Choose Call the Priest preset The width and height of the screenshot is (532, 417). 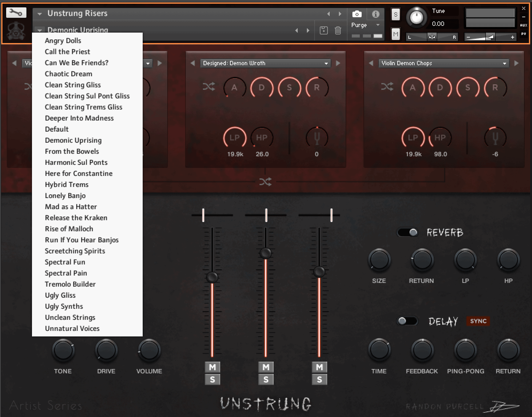[67, 52]
